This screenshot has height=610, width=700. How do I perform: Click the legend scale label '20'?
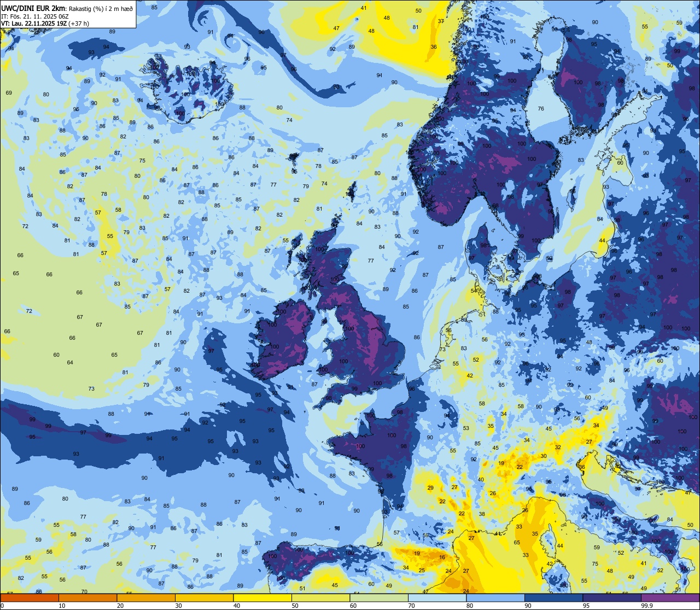[120, 606]
